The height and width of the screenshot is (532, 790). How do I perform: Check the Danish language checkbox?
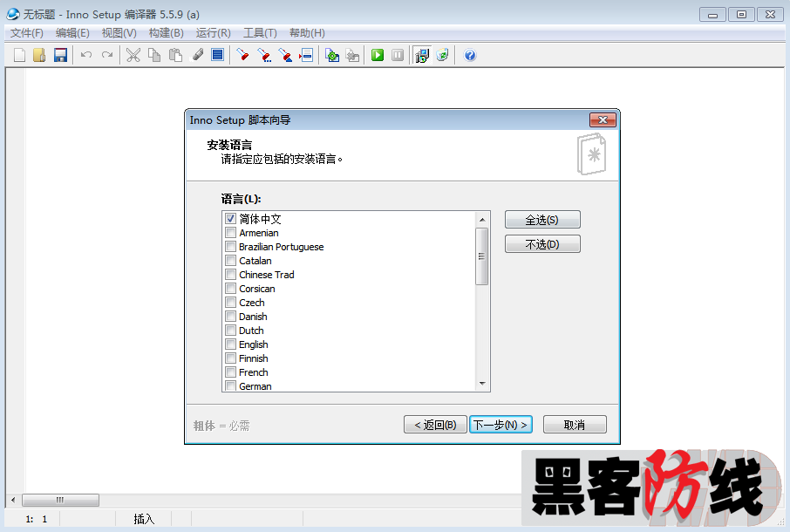tap(231, 317)
